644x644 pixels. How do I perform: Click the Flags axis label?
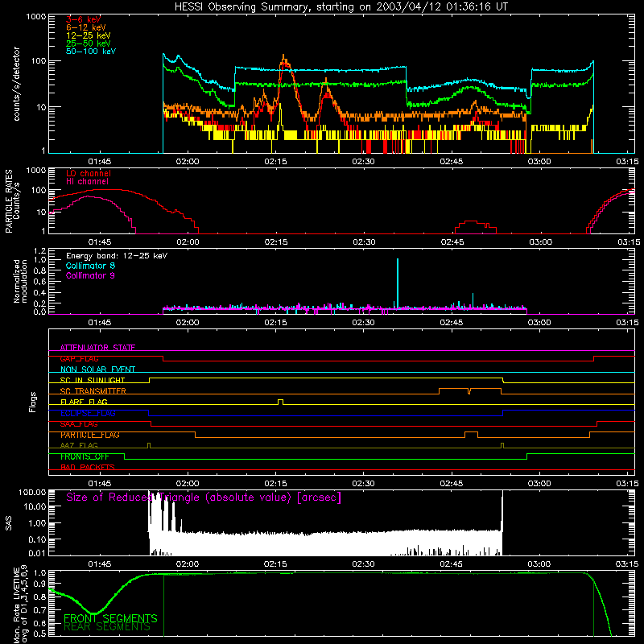tap(33, 402)
